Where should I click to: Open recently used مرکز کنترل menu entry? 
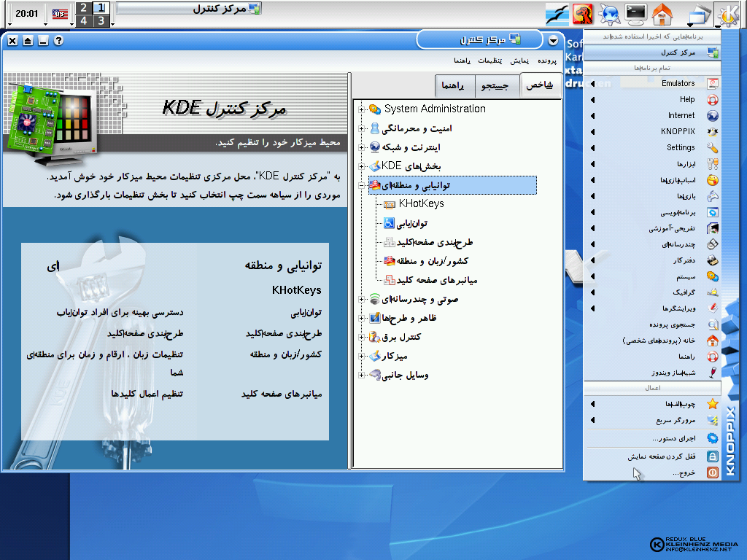(651, 52)
